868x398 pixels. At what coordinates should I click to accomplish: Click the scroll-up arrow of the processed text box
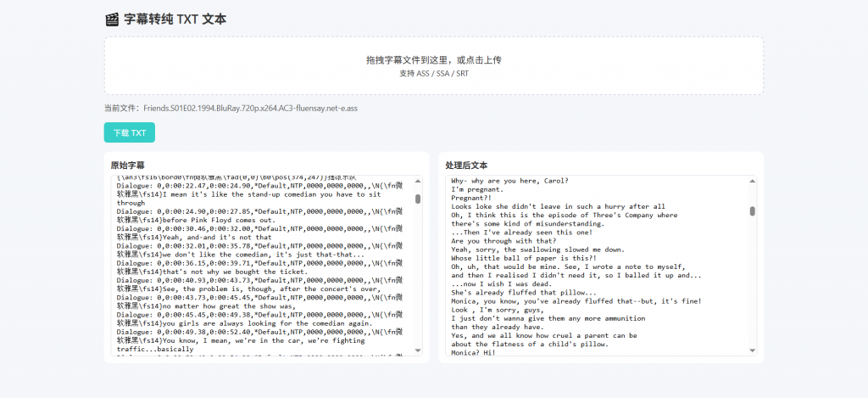(x=753, y=180)
